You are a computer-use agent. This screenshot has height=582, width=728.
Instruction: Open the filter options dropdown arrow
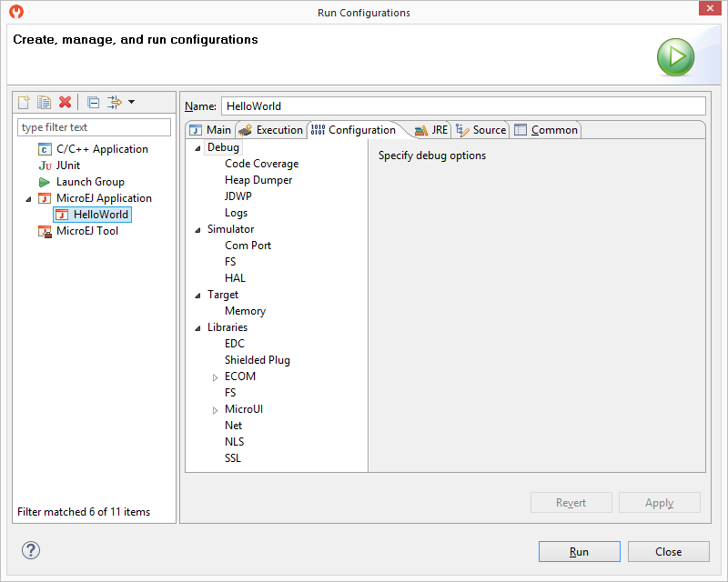[132, 102]
